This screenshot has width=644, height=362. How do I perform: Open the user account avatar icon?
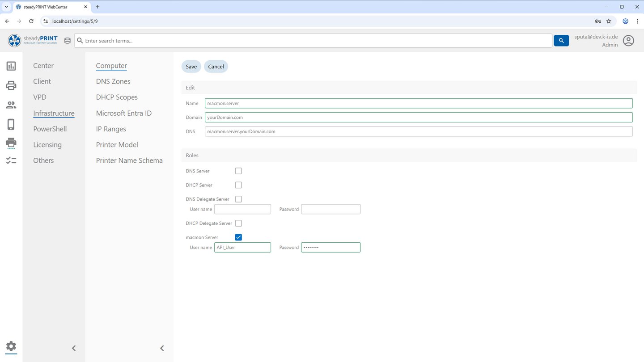point(628,41)
